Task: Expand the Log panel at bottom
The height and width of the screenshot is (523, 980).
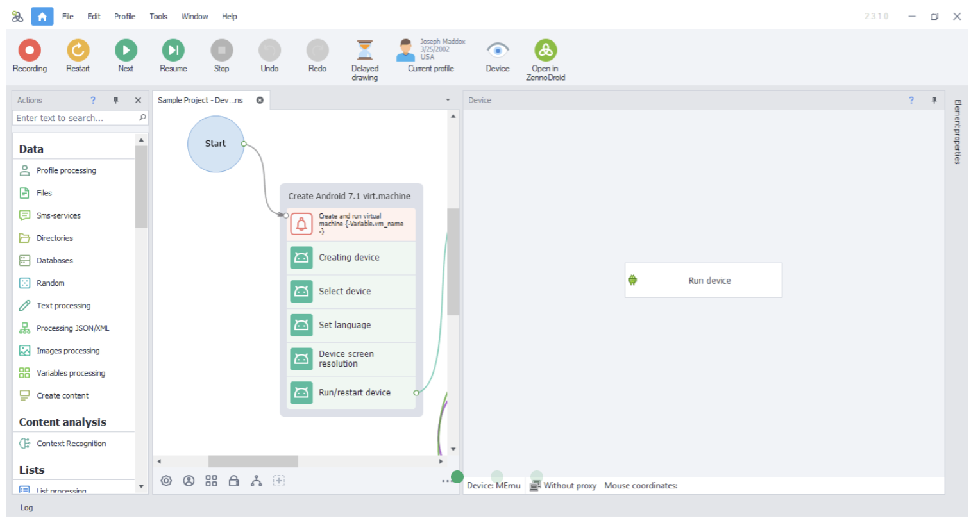Action: 26,508
